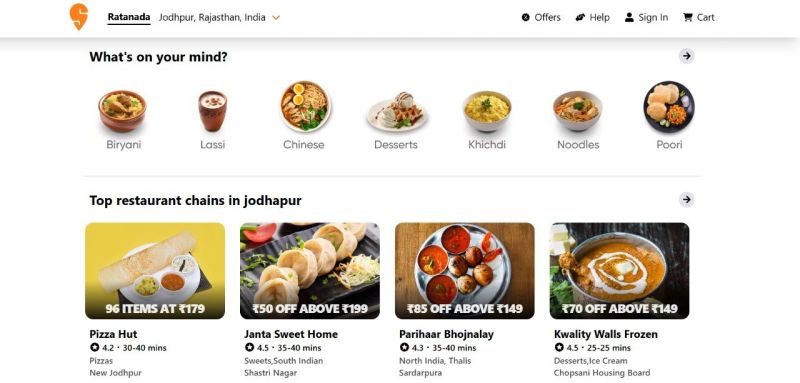Open the Offers icon in header
Image resolution: width=800 pixels, height=383 pixels.
pos(526,17)
